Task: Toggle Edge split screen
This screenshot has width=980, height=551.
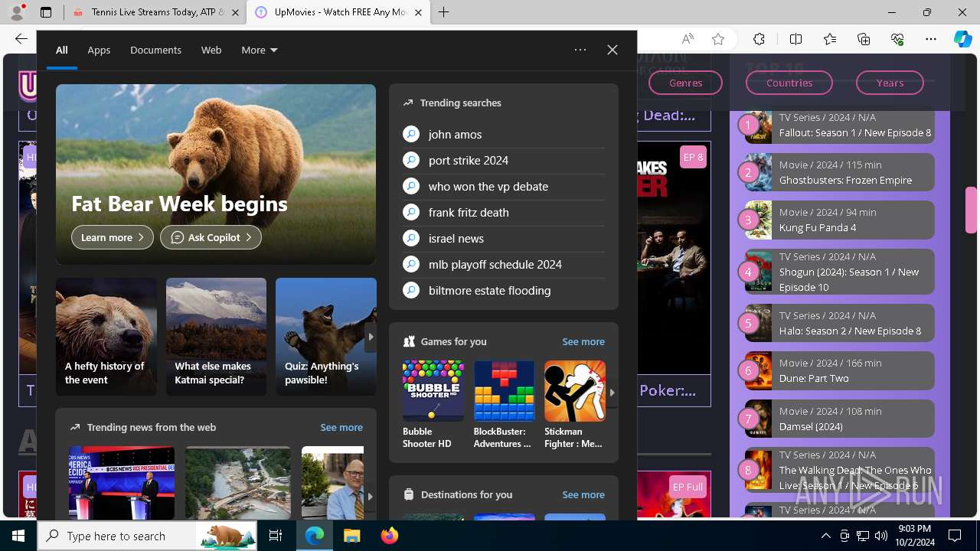Action: point(795,39)
